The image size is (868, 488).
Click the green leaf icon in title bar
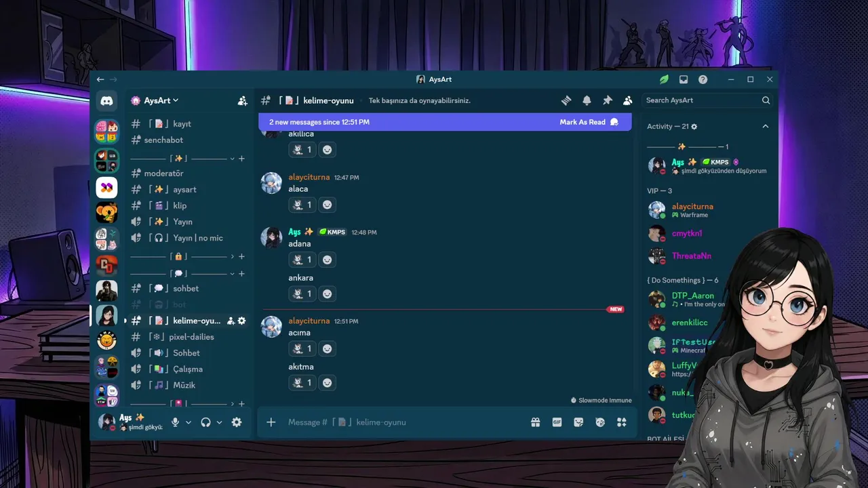click(x=664, y=79)
